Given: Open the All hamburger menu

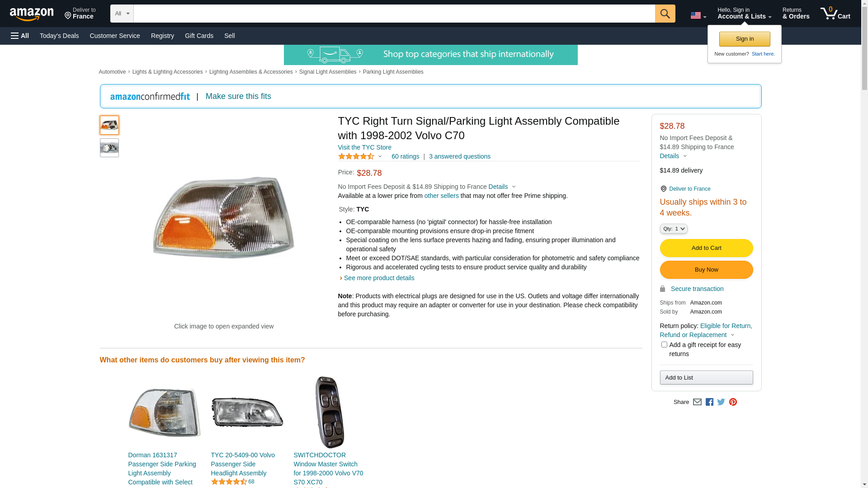Looking at the screenshot, I should 20,36.
